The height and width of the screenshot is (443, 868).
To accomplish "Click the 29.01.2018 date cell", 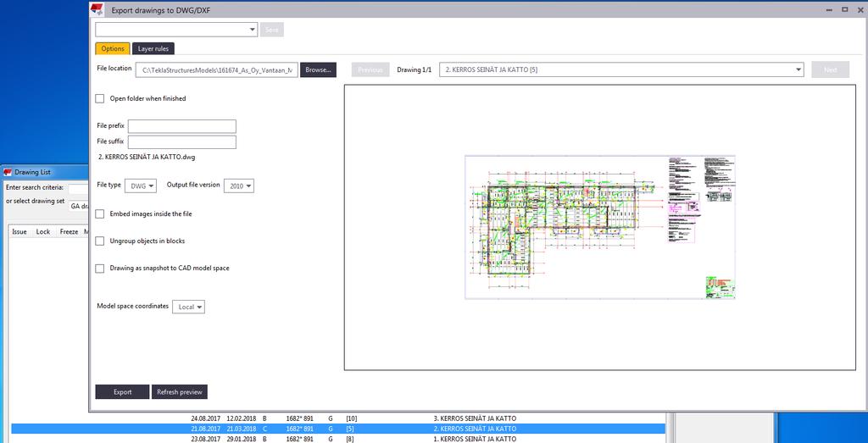I will [242, 439].
